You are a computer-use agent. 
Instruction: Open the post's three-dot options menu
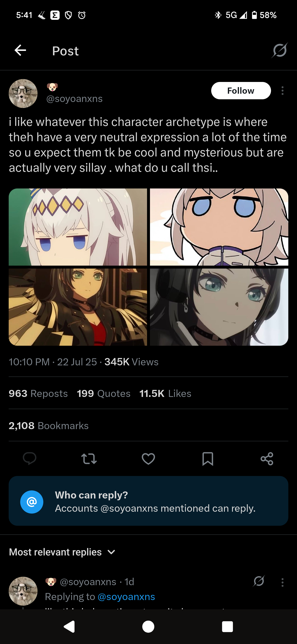[x=283, y=90]
